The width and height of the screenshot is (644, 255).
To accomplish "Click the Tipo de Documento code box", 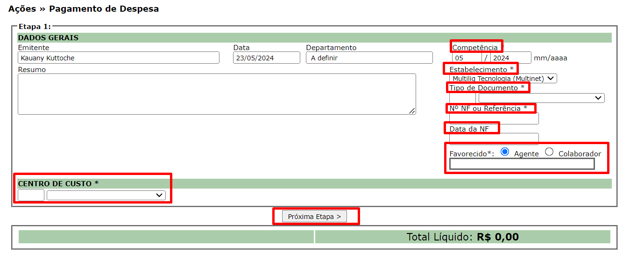I will [x=462, y=98].
